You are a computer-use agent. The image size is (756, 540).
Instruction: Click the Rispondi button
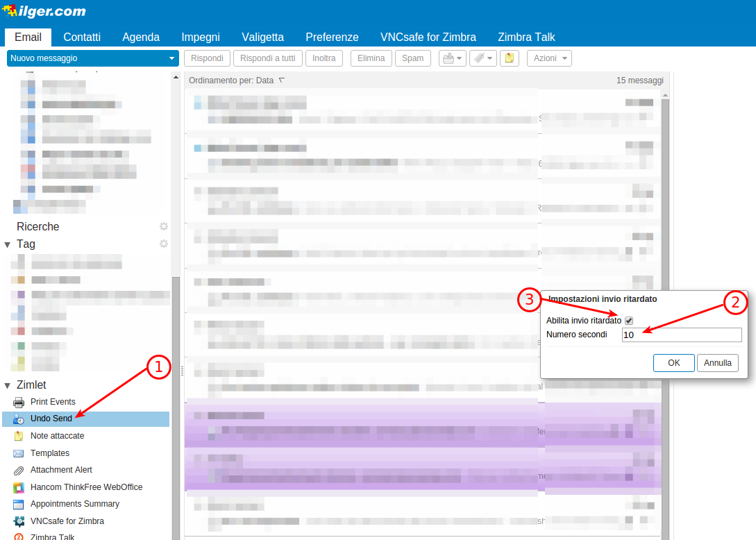point(208,58)
